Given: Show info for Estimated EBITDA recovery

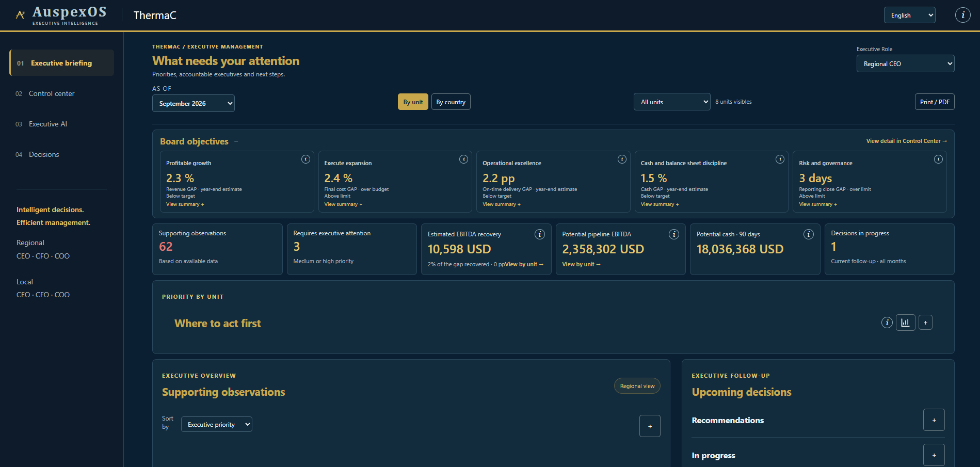Looking at the screenshot, I should [x=539, y=234].
